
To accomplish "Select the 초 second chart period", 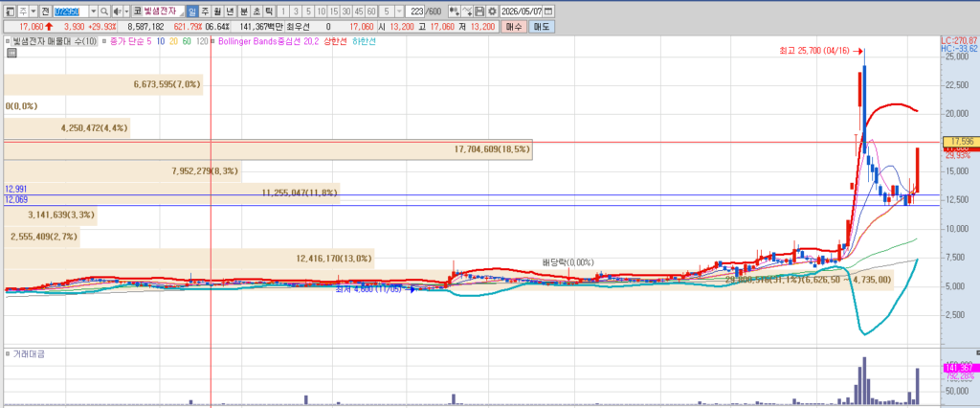I will (256, 11).
